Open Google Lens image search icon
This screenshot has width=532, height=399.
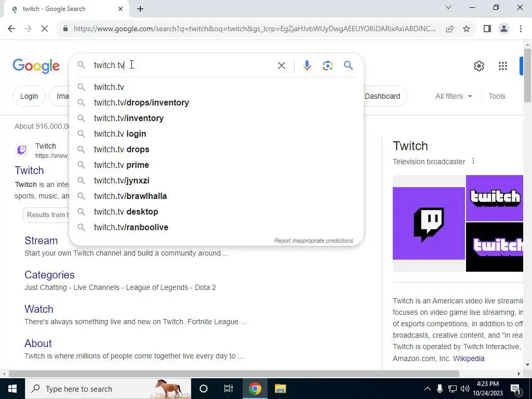click(327, 65)
